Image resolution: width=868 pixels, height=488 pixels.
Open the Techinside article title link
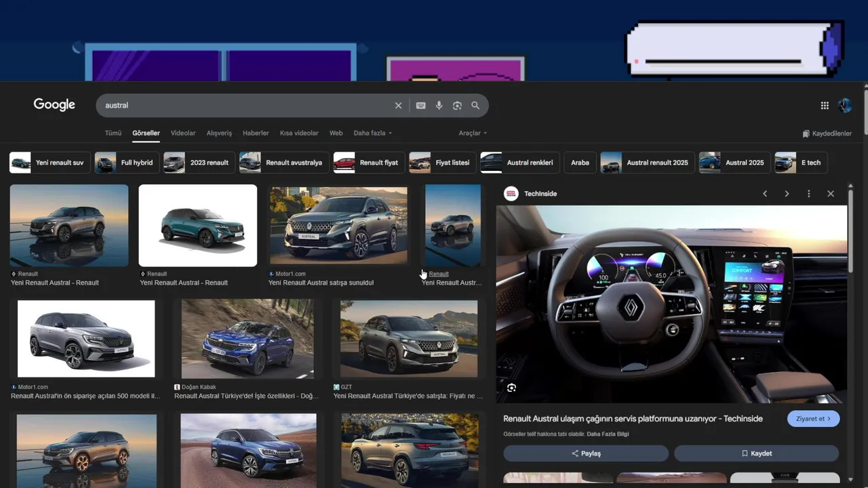pyautogui.click(x=633, y=419)
